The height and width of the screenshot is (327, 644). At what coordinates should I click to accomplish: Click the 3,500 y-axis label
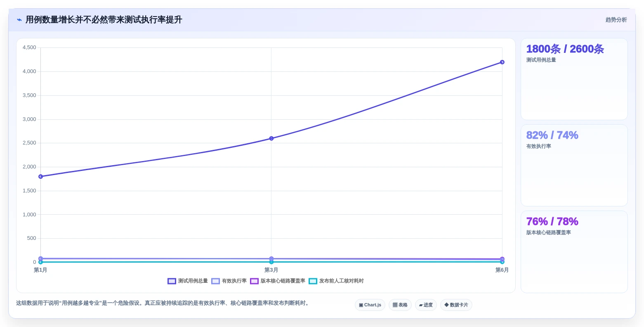[x=29, y=95]
